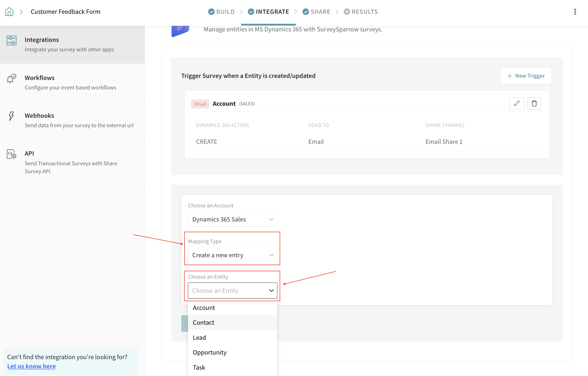Click the MS Dynamics 365 logo
The image size is (588, 376).
click(180, 31)
